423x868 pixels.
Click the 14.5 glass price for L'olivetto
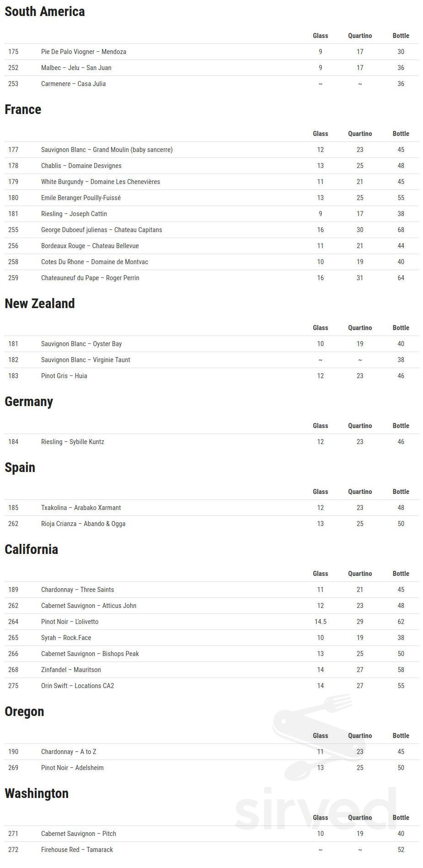click(x=320, y=622)
